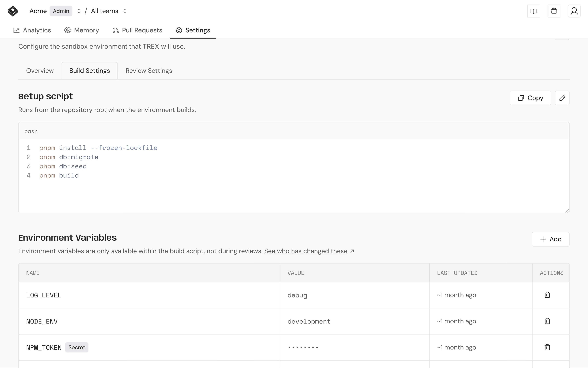Open the Memory tab
Image resolution: width=588 pixels, height=368 pixels.
pyautogui.click(x=82, y=30)
